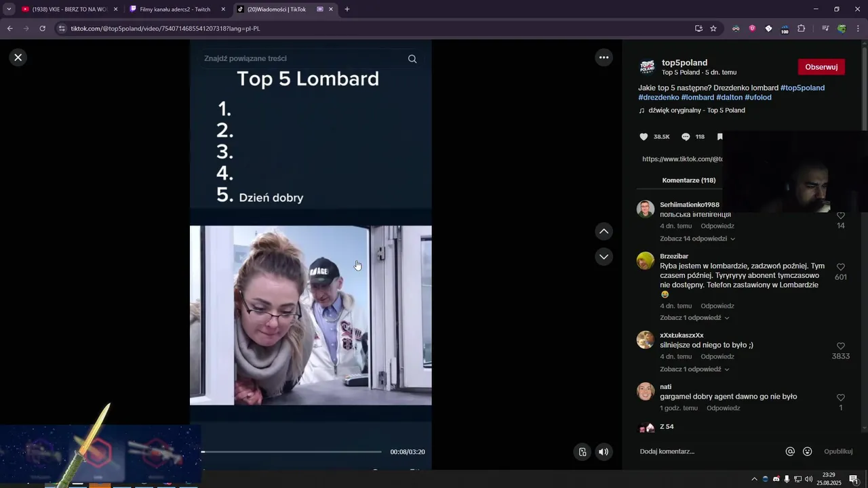Open the #ufolod hashtag
The height and width of the screenshot is (488, 868).
[x=758, y=98]
